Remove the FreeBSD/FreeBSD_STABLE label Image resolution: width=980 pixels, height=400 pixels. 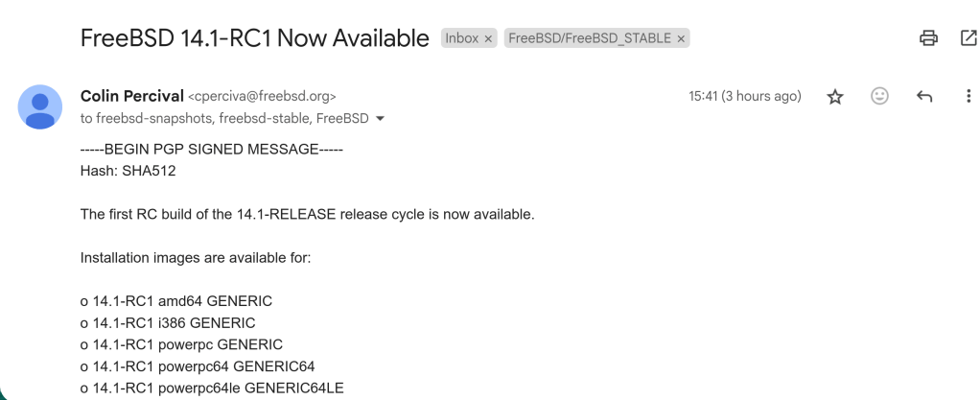[681, 39]
